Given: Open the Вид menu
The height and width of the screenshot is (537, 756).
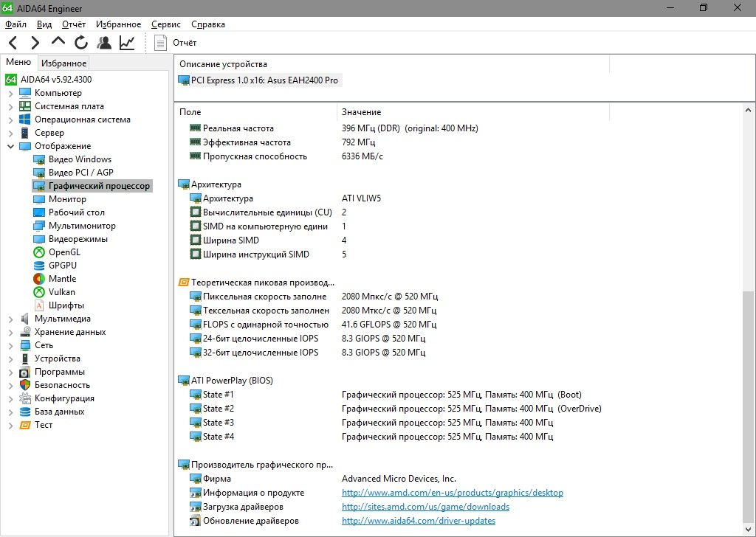Looking at the screenshot, I should [x=44, y=24].
